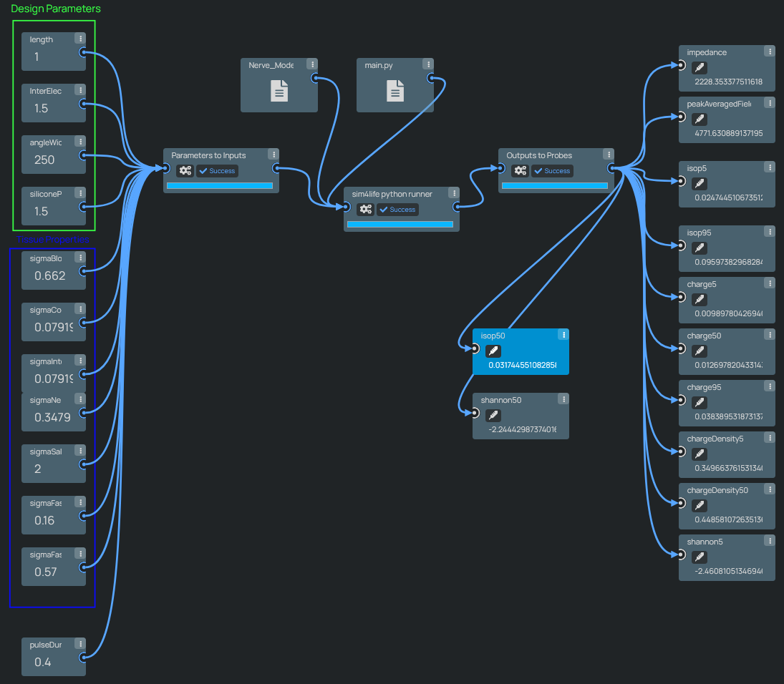
Task: Click the progress bar on sim4life python runner
Action: tap(402, 224)
